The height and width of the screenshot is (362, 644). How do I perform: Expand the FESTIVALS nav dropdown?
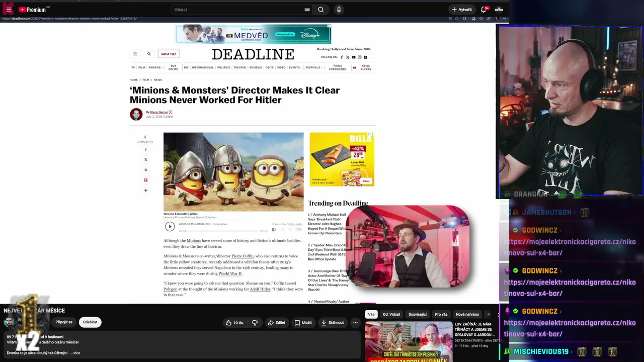point(314,67)
